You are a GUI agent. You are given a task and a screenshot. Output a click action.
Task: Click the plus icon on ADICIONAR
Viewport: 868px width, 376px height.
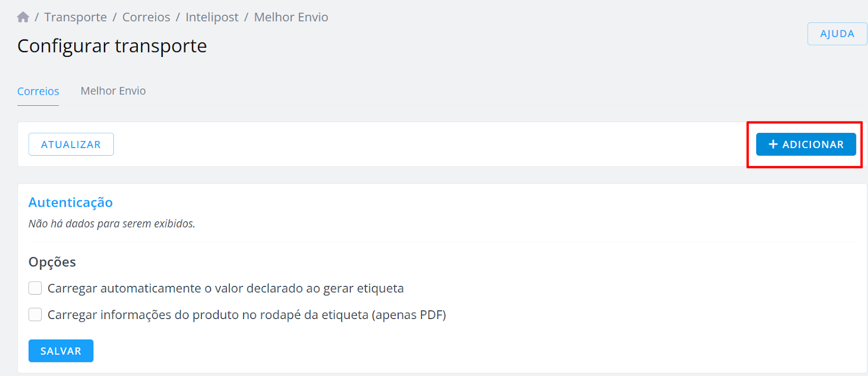tap(773, 144)
